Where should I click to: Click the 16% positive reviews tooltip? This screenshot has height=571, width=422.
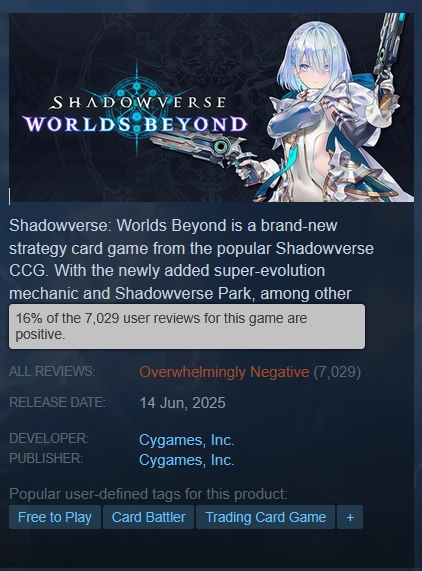[x=187, y=326]
